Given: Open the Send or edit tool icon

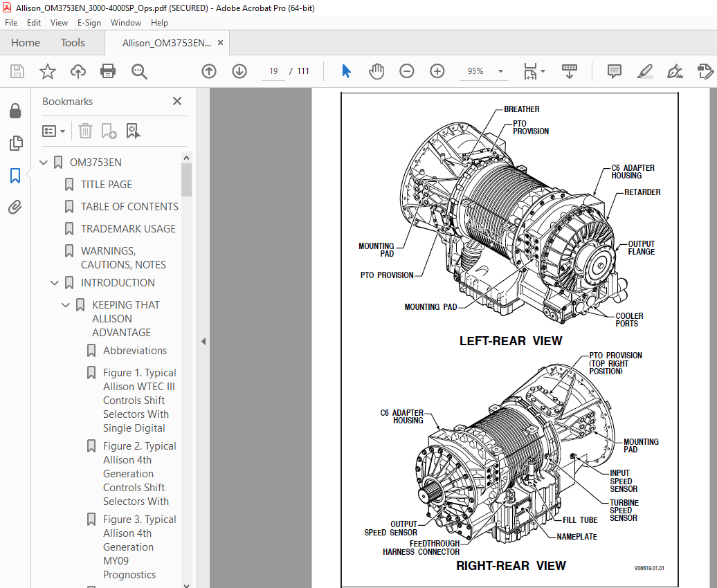Looking at the screenshot, I should click(705, 71).
